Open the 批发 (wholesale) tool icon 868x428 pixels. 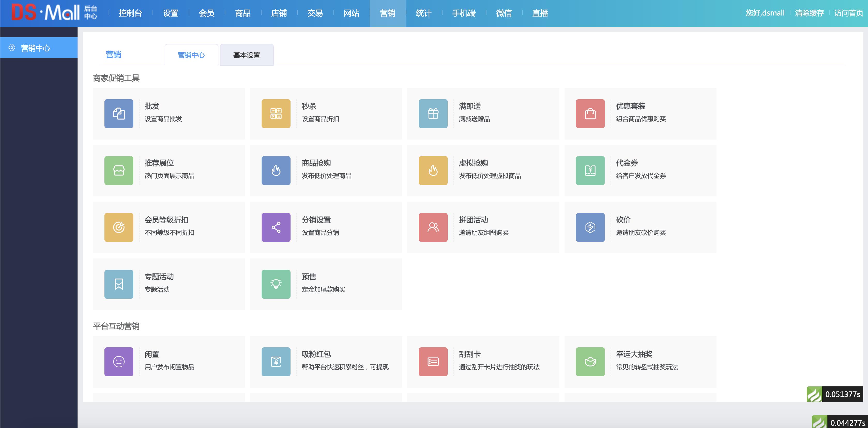(119, 113)
